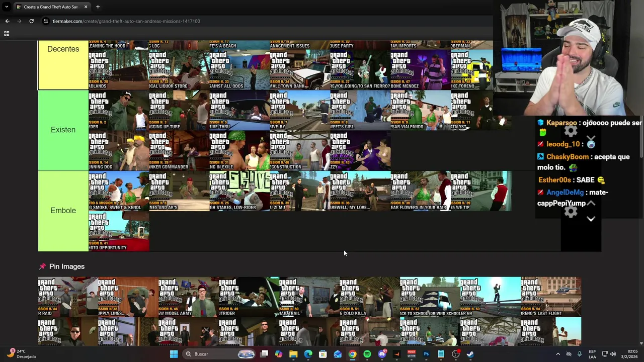Click the Photo Opportunity mission thumbnail
Screen dimensions: 644x362
[x=119, y=231]
